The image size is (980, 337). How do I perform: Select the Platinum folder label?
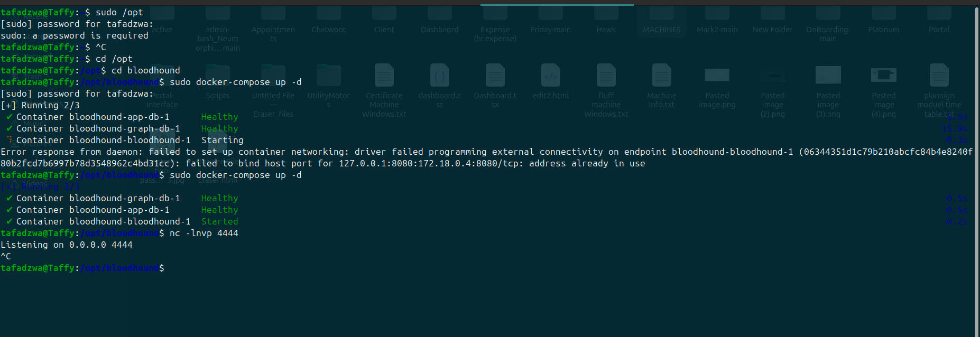click(884, 30)
